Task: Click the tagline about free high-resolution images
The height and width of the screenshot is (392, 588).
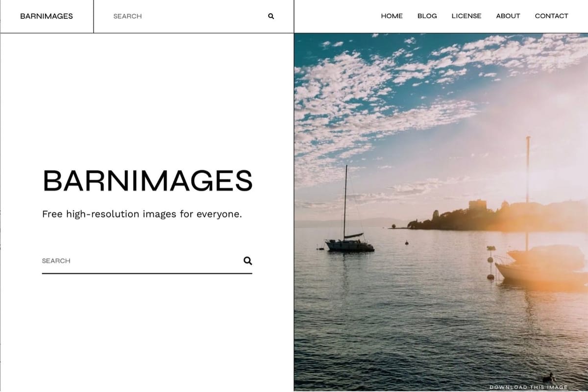Action: [143, 214]
